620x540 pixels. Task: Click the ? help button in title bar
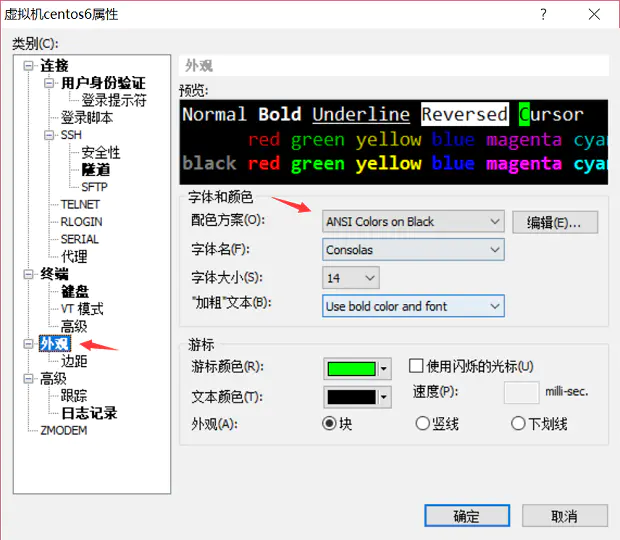click(544, 15)
